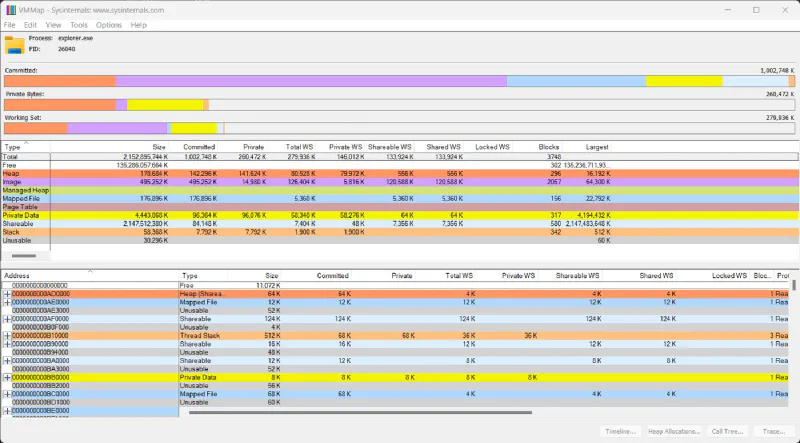Image resolution: width=800 pixels, height=443 pixels.
Task: Click the Heap Allocations... button
Action: 674,431
